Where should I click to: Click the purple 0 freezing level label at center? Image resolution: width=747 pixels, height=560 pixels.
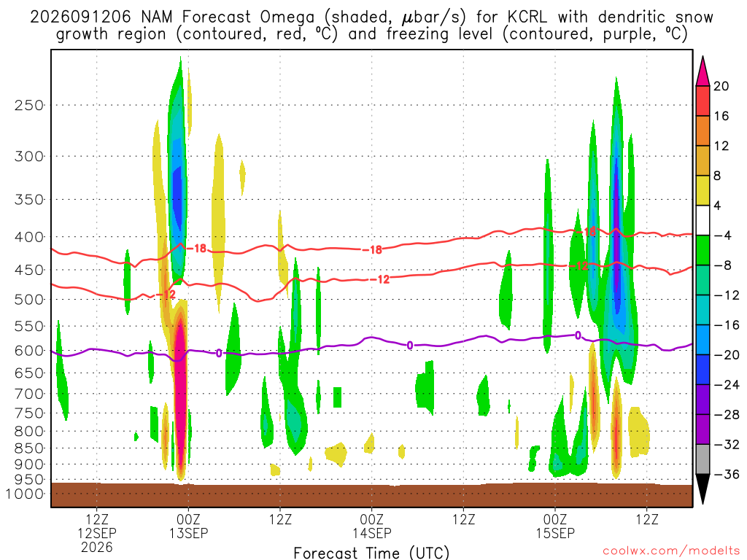coord(410,345)
